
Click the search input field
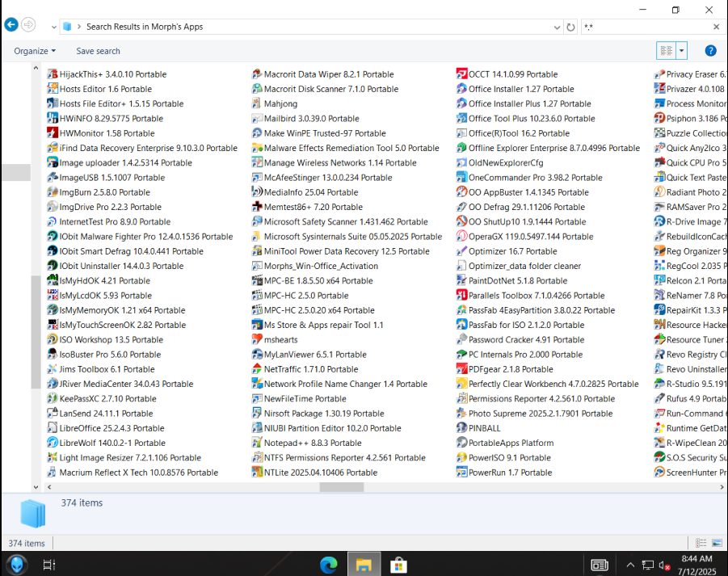pyautogui.click(x=646, y=27)
